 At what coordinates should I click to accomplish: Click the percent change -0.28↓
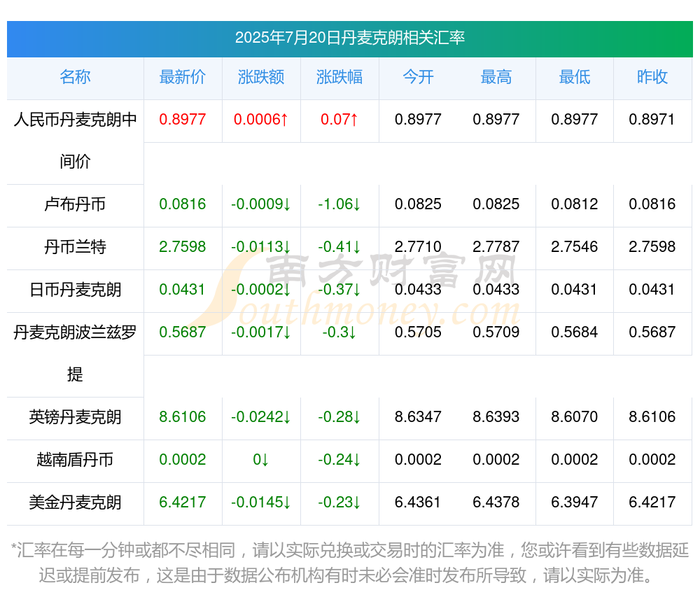(x=339, y=417)
